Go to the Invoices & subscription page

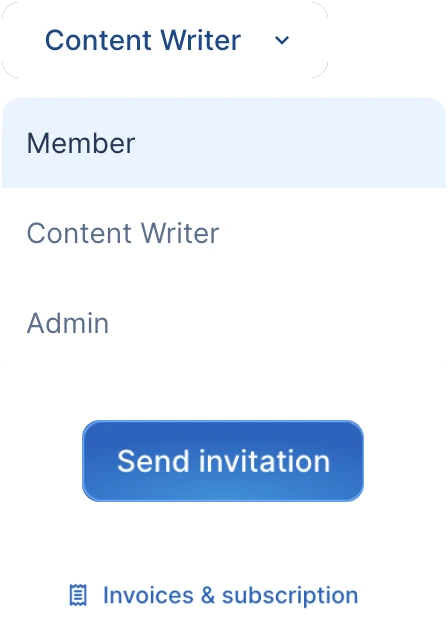214,595
